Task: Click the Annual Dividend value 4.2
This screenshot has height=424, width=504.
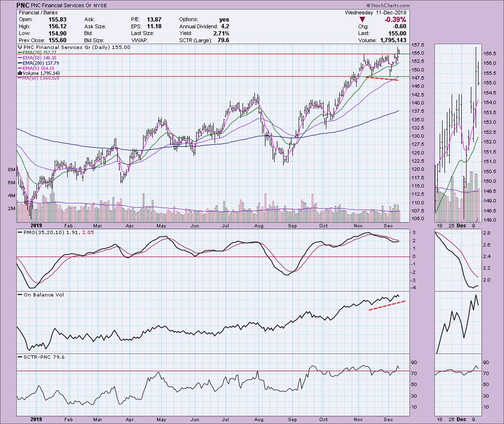Action: [x=225, y=26]
